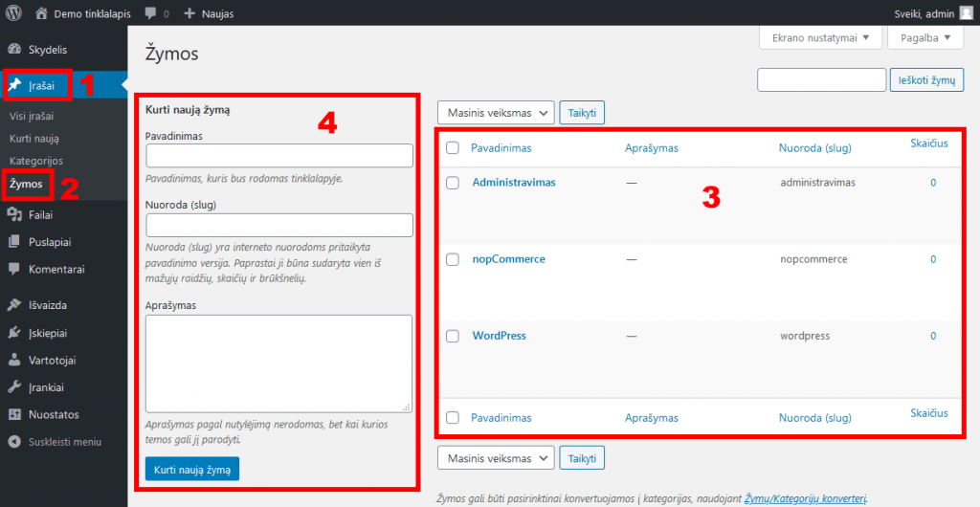Open the nopCommerce tag link
This screenshot has height=507, width=980.
pos(509,259)
